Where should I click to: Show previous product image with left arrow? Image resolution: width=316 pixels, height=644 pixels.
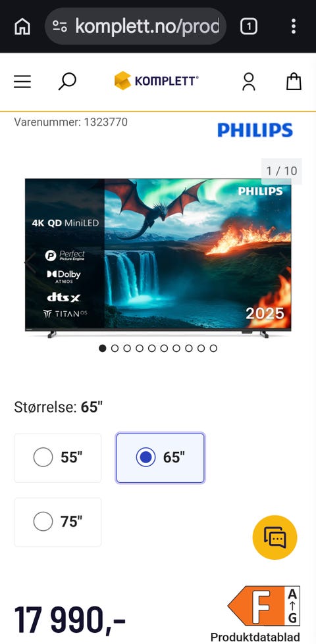(31, 261)
